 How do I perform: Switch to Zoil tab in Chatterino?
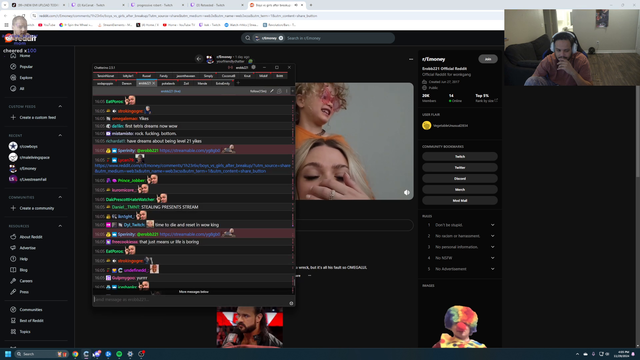[186, 83]
